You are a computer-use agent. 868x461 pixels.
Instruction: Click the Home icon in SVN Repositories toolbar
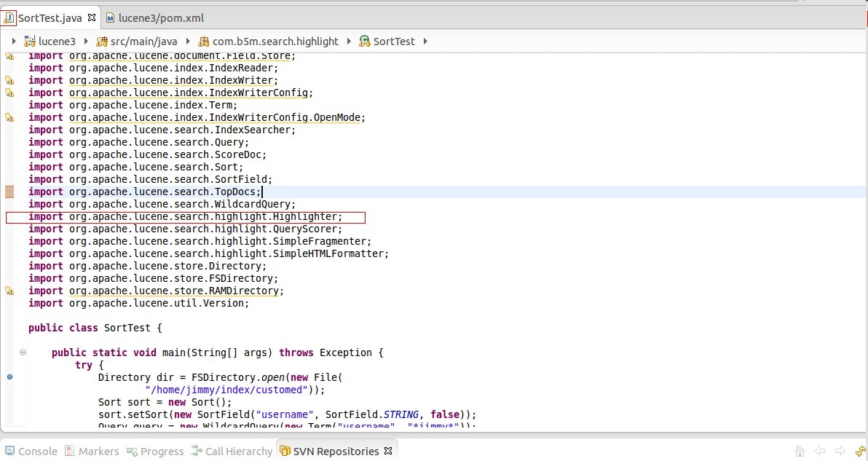800,451
